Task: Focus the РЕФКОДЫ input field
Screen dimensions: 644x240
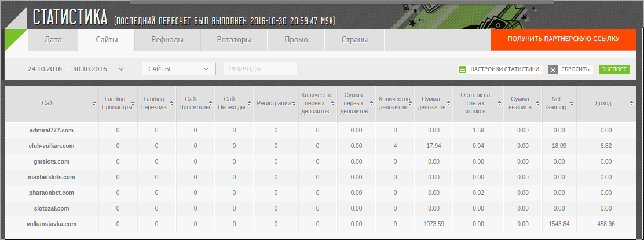Action: click(260, 69)
